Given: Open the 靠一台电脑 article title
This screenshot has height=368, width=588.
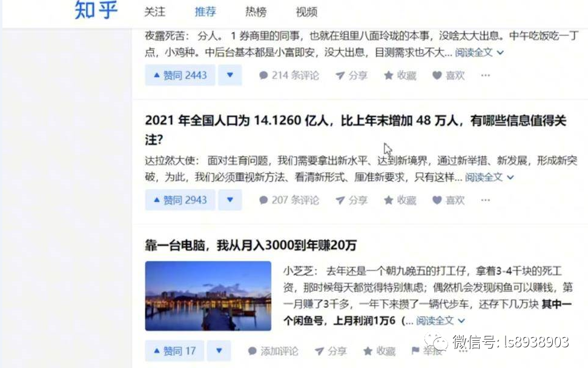Looking at the screenshot, I should (x=251, y=245).
